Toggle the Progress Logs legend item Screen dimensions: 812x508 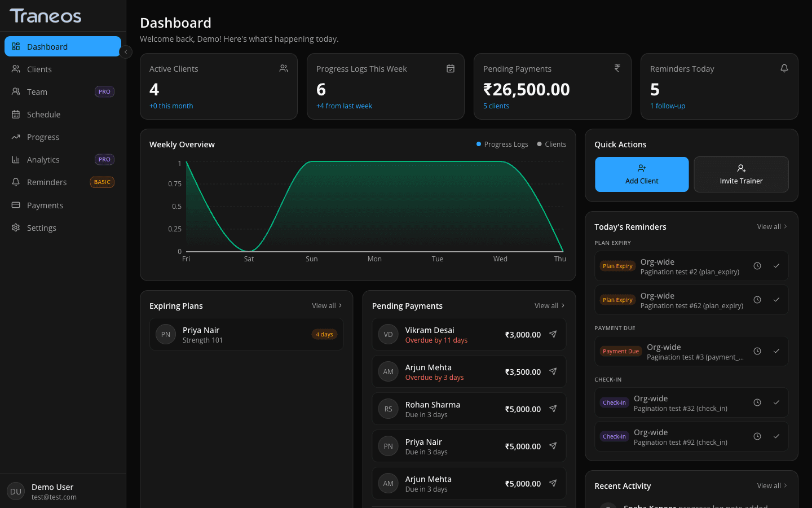tap(502, 144)
